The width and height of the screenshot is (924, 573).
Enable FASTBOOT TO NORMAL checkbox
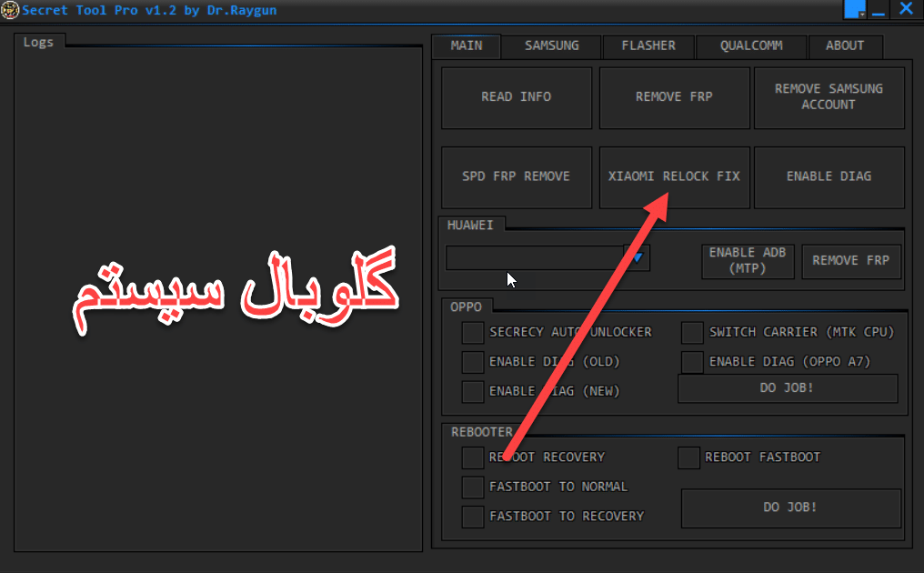click(x=473, y=487)
